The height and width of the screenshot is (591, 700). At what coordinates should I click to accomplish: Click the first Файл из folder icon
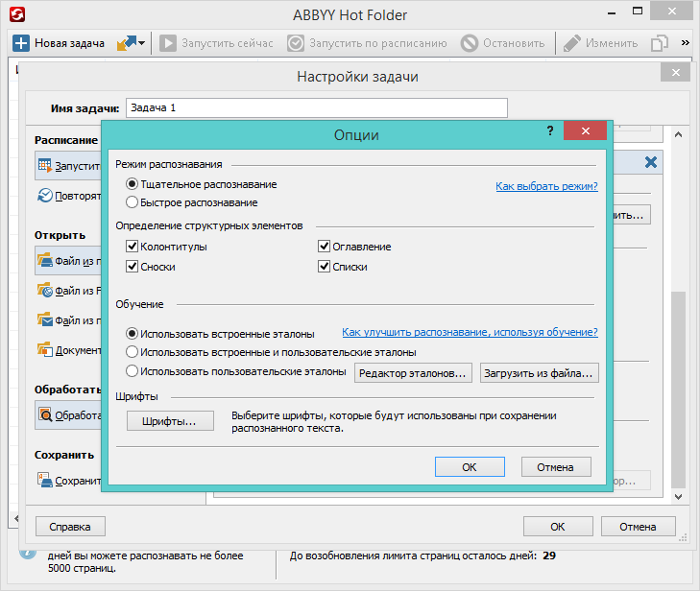coord(44,261)
